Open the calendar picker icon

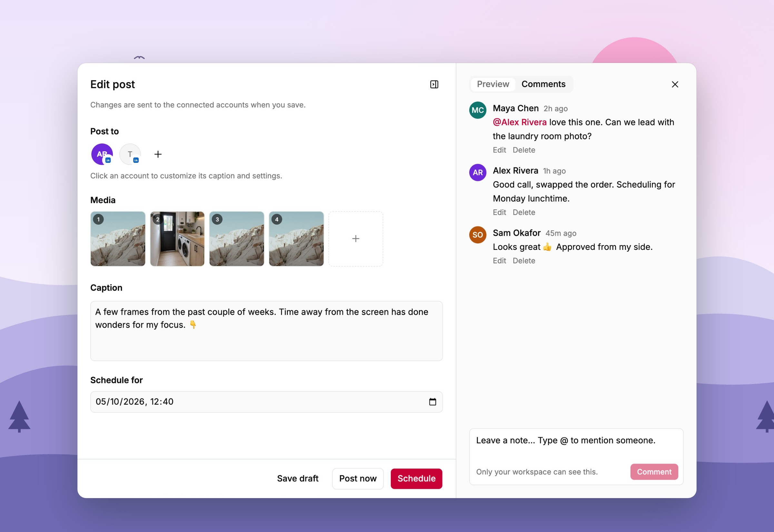(x=432, y=402)
